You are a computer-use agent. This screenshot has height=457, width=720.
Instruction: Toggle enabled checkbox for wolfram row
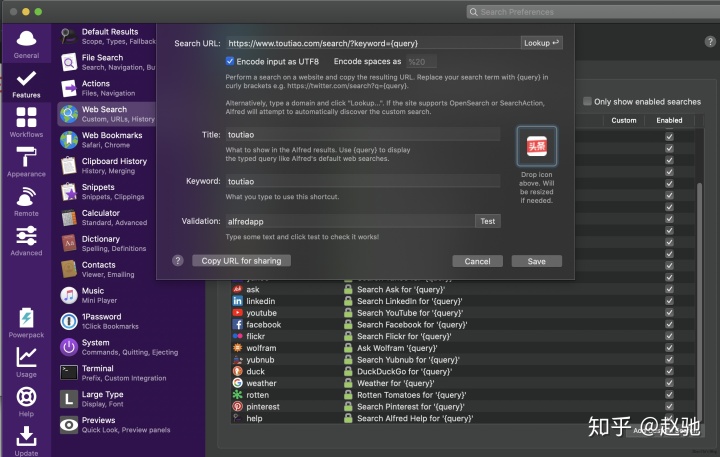[x=669, y=348]
